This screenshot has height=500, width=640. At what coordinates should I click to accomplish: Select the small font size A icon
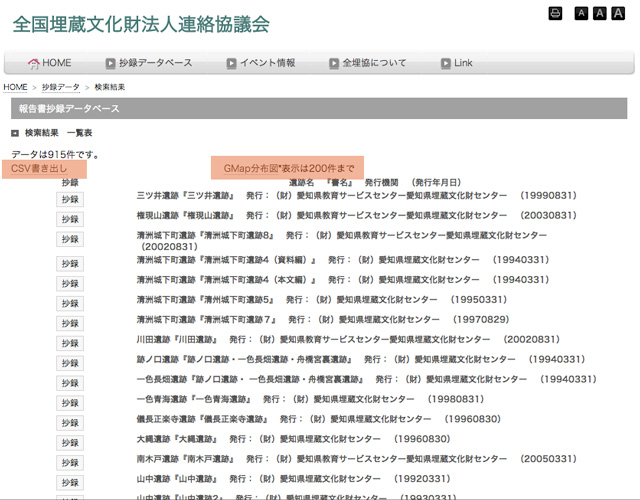tap(581, 13)
